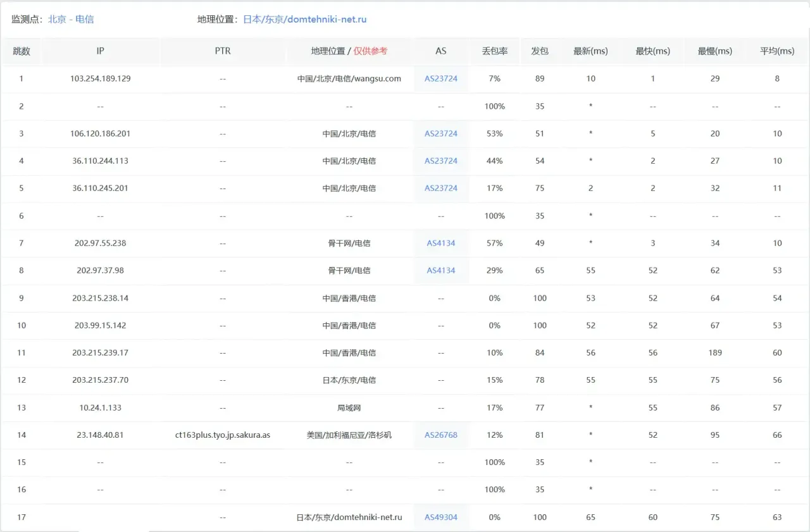
Task: Click the 丢包率 column header
Action: pos(494,51)
